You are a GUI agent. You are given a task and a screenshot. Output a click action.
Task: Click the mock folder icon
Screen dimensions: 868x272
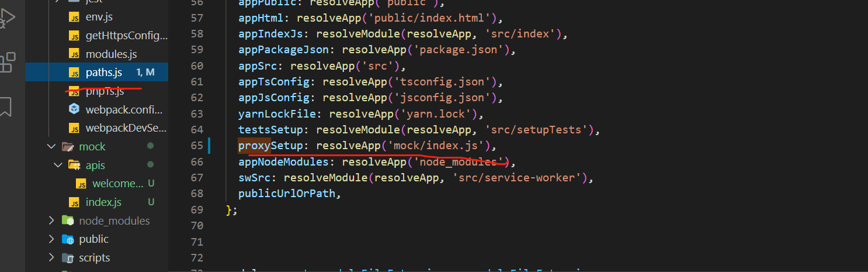coord(68,146)
